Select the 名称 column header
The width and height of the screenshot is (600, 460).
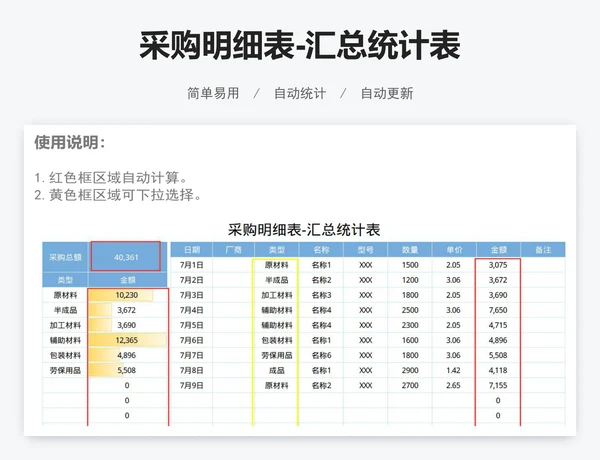[x=321, y=250]
